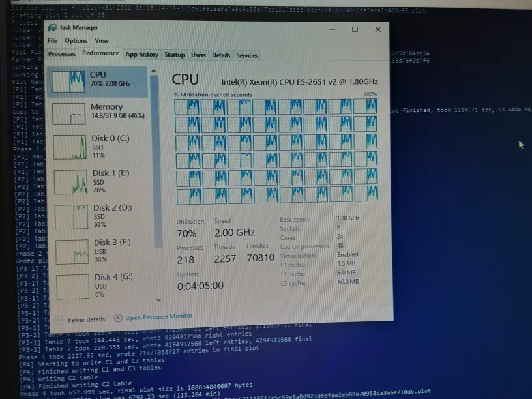Click the Disk 3 mini graph thumbnail
This screenshot has width=532, height=399.
click(72, 252)
